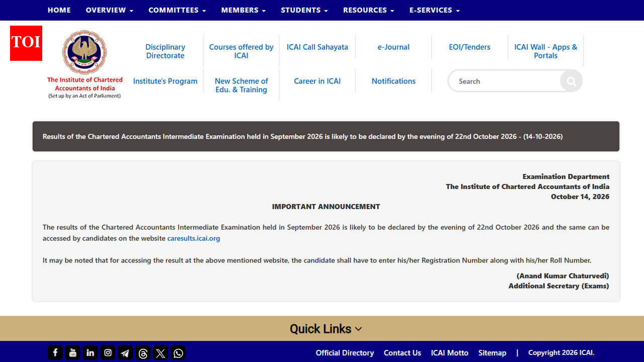Open ICAI Motto footer link
This screenshot has width=644, height=362.
tap(449, 353)
